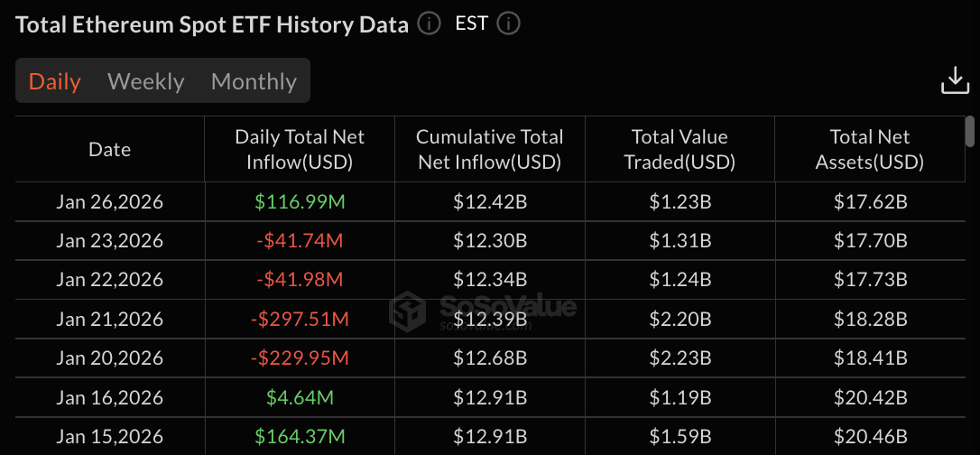Click Total Net Assets column header
The width and height of the screenshot is (980, 455).
click(x=870, y=150)
